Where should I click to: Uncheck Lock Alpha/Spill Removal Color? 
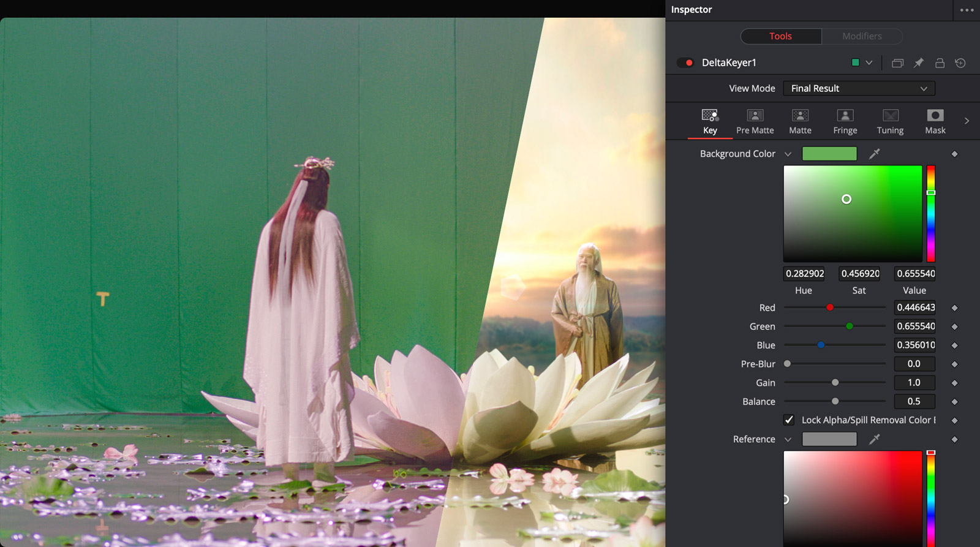789,420
